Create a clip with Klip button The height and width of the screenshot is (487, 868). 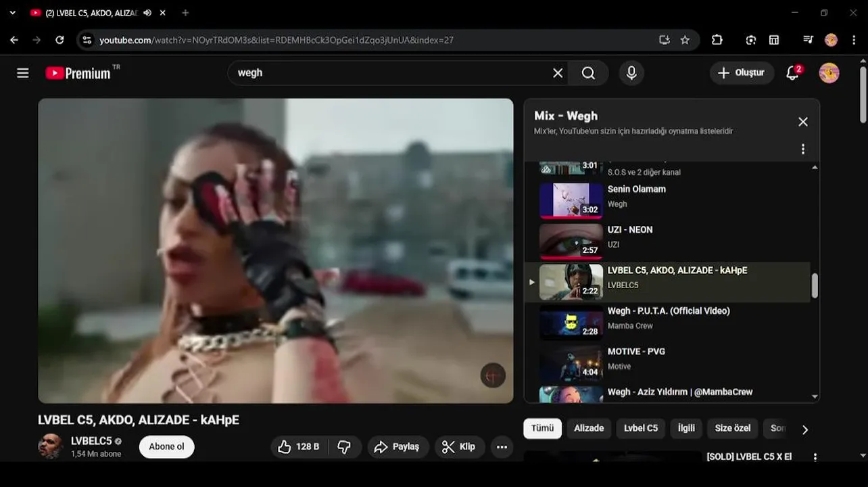459,446
